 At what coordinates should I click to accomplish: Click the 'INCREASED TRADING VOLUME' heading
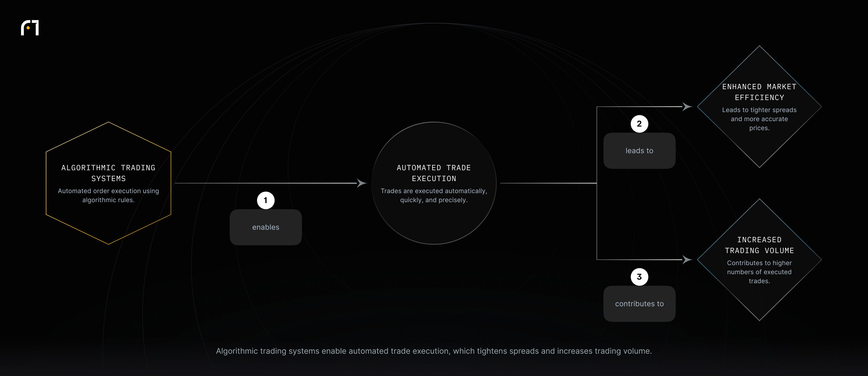coord(759,245)
